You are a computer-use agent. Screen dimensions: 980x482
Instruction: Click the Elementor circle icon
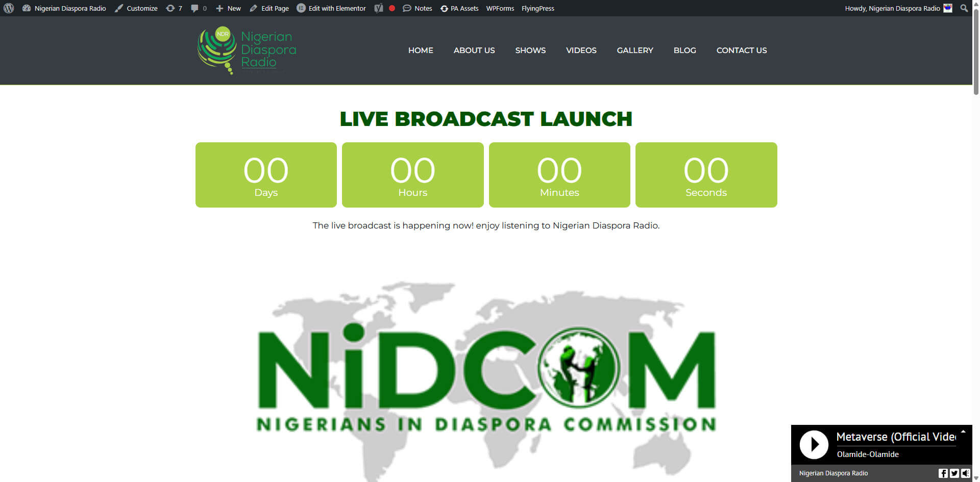coord(301,8)
